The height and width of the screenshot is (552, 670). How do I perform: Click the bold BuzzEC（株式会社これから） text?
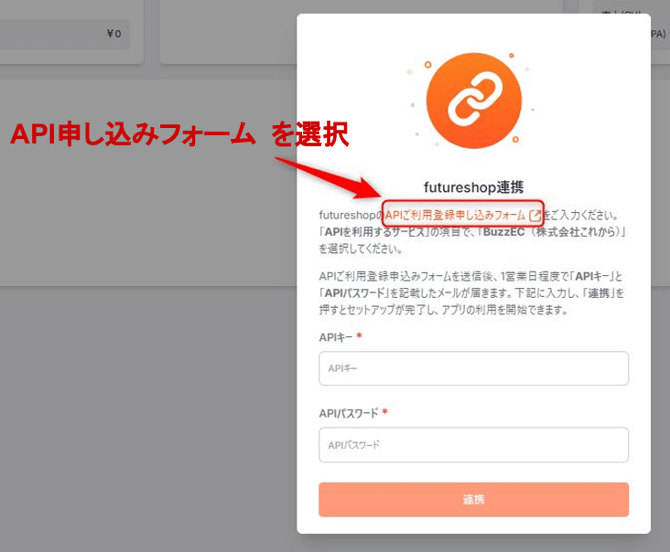[x=567, y=232]
